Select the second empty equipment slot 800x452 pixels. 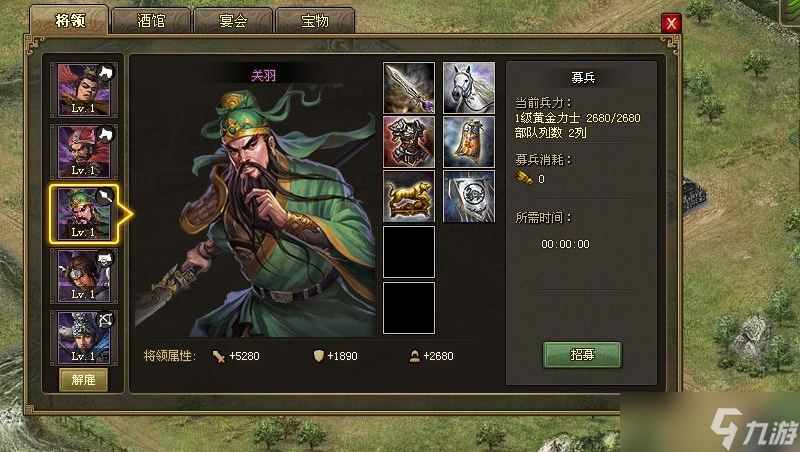[409, 308]
